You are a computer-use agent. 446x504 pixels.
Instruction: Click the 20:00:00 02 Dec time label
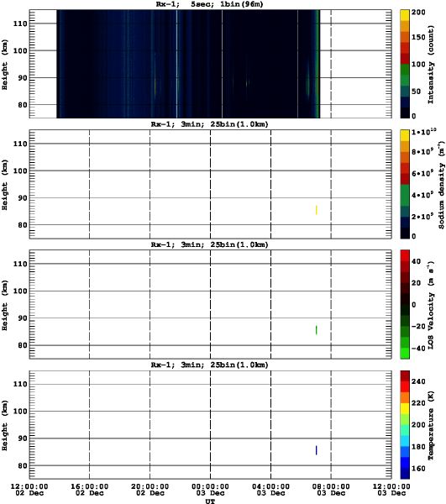point(150,490)
